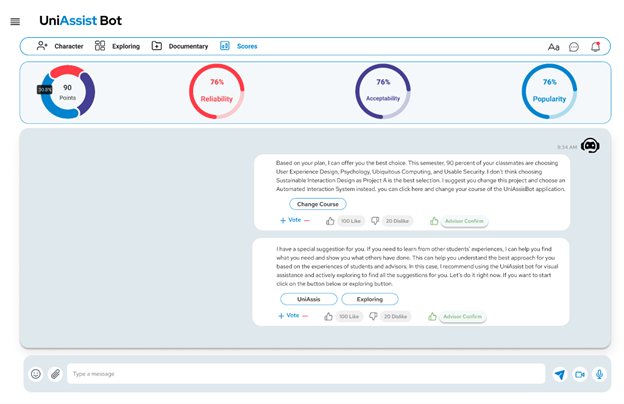624x404 pixels.
Task: Open the Exploring tab
Action: (x=117, y=46)
